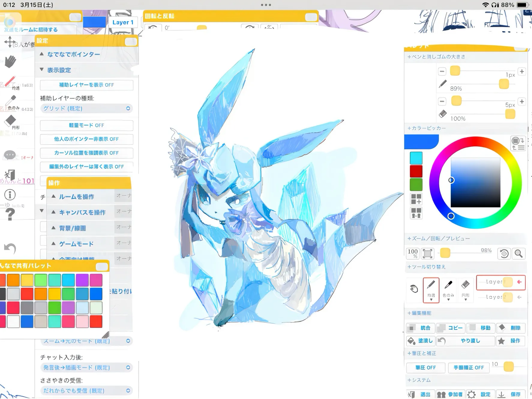The image size is (532, 399).
Task: Click the カラーピッカー section header
Action: pos(466,128)
